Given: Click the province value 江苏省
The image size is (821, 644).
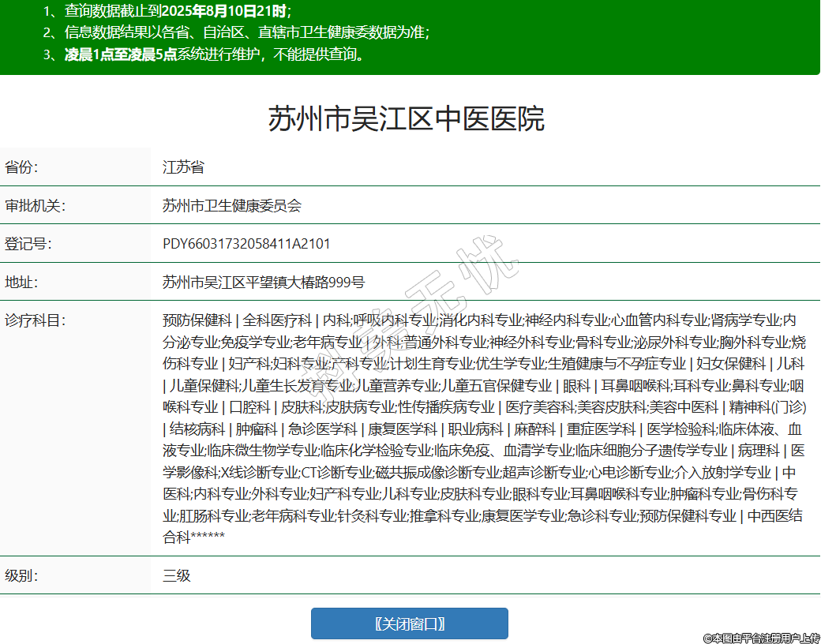Looking at the screenshot, I should coord(183,167).
